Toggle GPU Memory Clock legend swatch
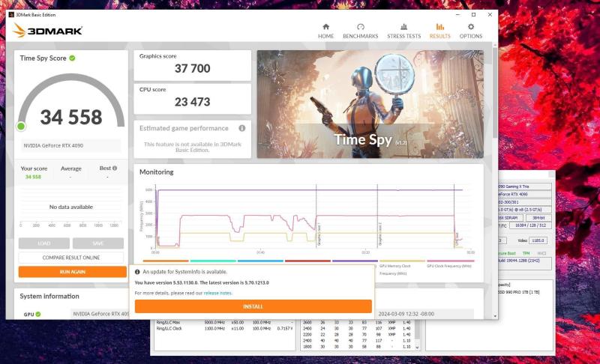The width and height of the screenshot is (600, 364). click(x=402, y=261)
